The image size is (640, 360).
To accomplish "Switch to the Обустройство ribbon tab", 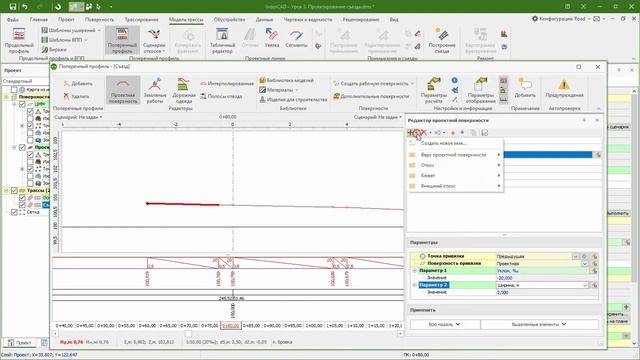I will [x=229, y=20].
